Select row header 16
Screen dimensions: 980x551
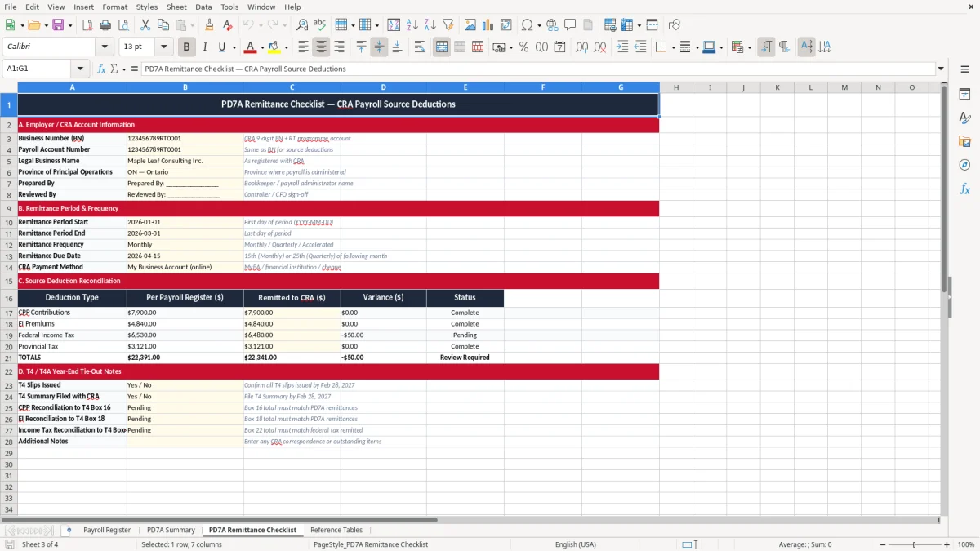point(8,298)
